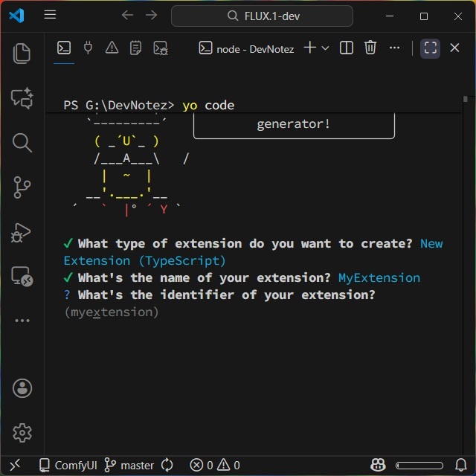Open the Manage settings gear
The image size is (476, 476).
coord(22,432)
